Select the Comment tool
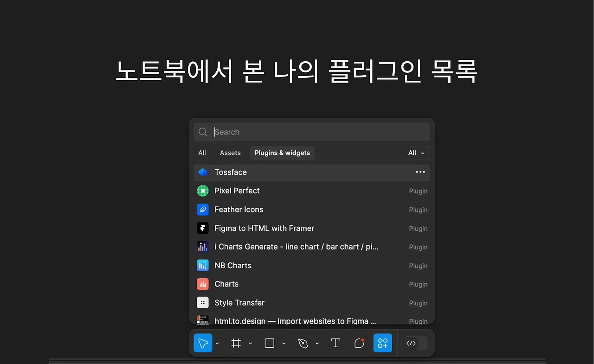Viewport: 594px width, 364px height. (359, 343)
